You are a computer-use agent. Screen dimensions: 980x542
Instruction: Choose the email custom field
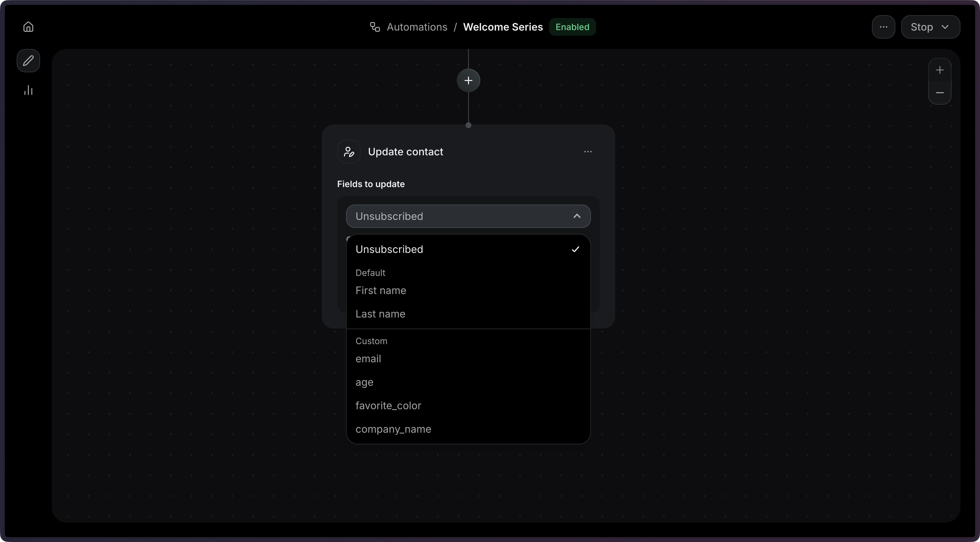368,359
